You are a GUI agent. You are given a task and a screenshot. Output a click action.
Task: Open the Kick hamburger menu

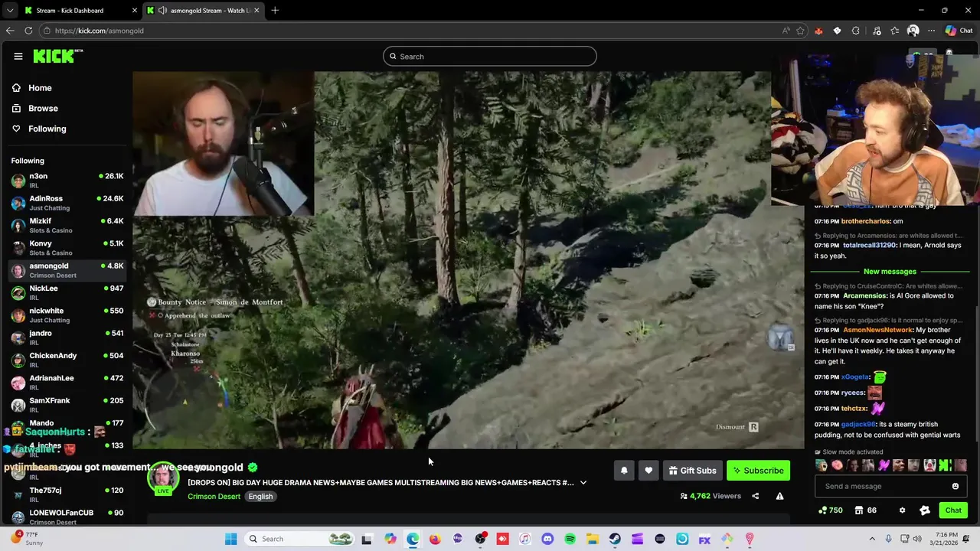pyautogui.click(x=18, y=56)
